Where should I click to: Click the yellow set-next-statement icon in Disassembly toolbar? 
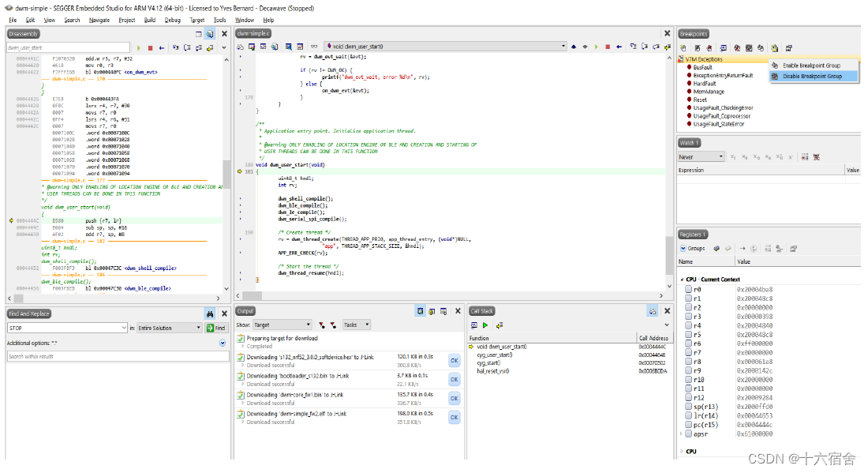tap(210, 48)
